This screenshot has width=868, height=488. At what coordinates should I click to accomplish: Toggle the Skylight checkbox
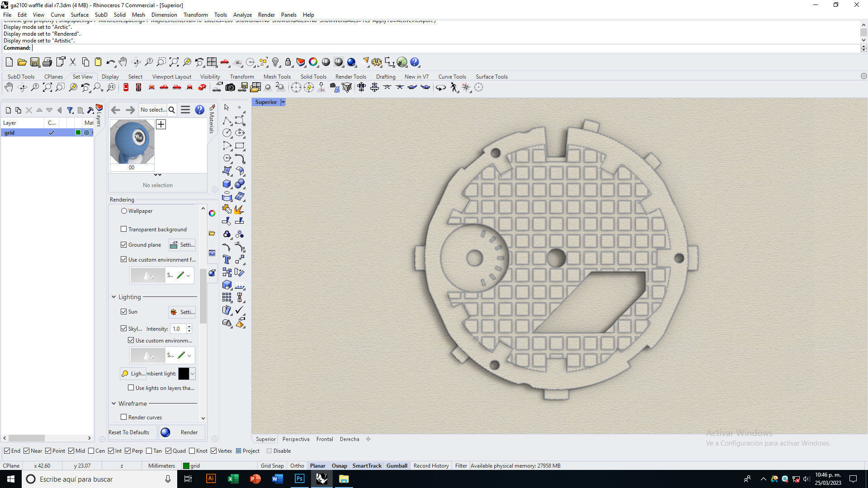124,328
